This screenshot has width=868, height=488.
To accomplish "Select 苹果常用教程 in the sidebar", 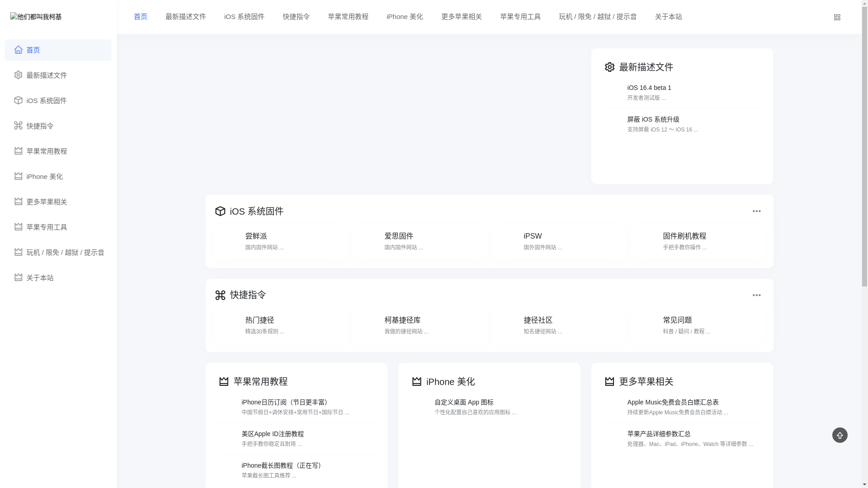I will point(58,151).
